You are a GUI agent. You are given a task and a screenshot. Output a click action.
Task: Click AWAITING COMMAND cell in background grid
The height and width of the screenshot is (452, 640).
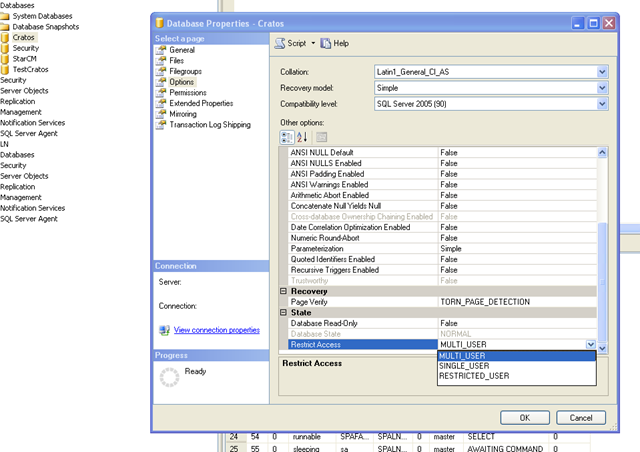(x=505, y=448)
